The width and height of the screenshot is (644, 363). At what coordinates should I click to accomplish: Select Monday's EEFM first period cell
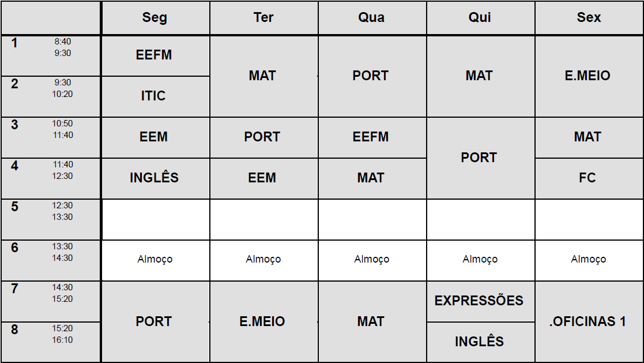coord(154,55)
